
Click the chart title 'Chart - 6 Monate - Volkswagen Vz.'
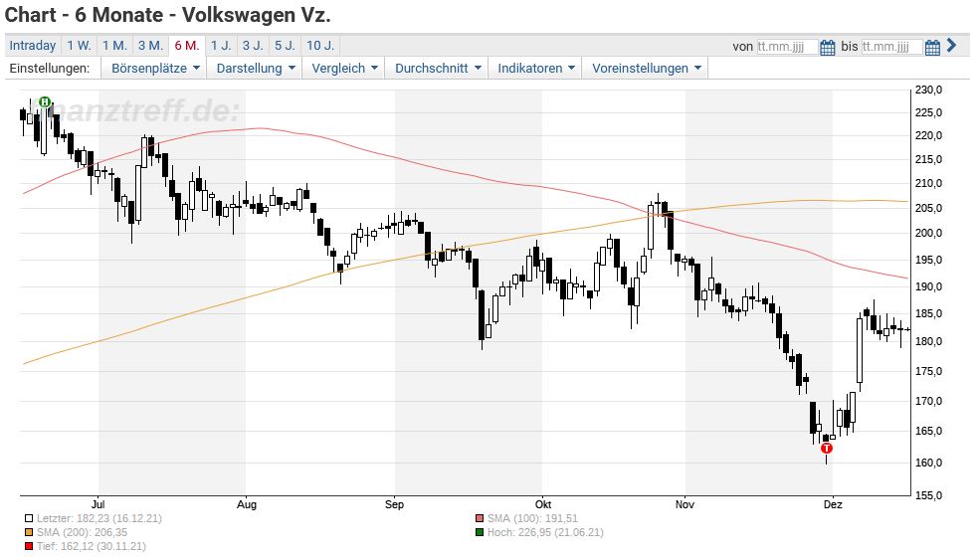click(168, 15)
